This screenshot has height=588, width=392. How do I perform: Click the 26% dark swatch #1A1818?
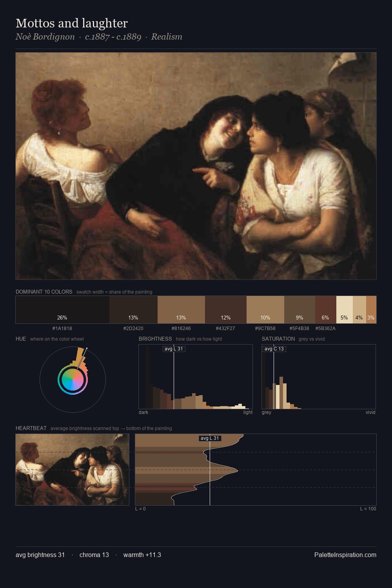[x=62, y=310]
